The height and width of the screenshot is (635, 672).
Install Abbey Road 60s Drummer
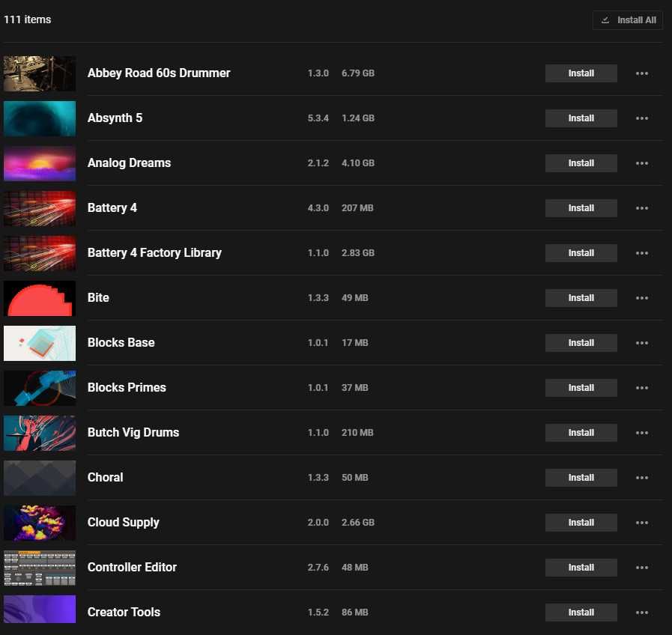click(581, 73)
